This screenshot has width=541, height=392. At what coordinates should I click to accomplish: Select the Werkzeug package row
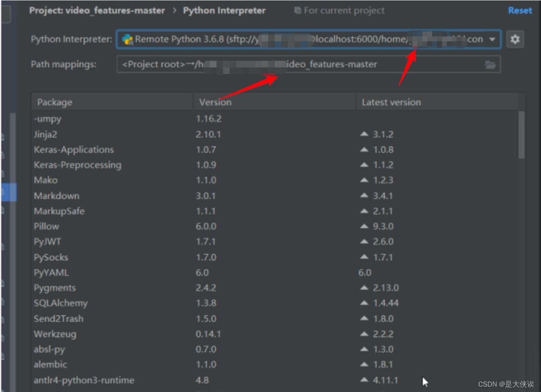[x=275, y=334]
